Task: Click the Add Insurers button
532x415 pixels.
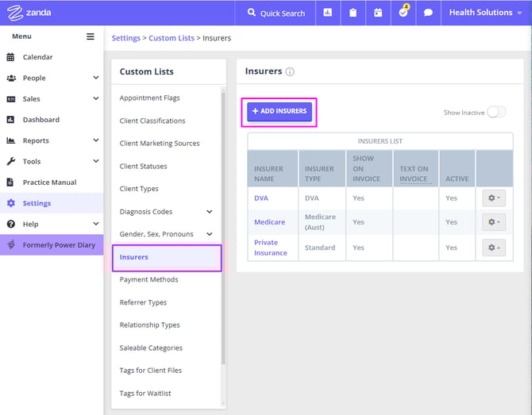Action: tap(279, 111)
